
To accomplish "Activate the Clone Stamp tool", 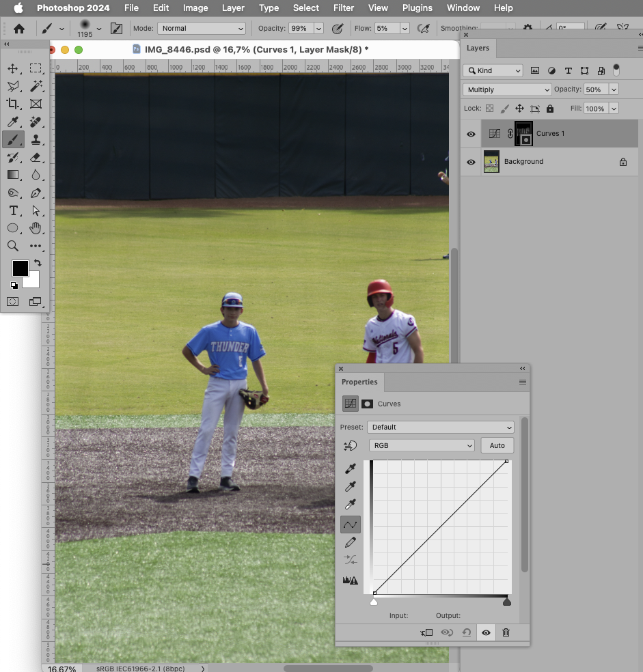I will point(35,139).
